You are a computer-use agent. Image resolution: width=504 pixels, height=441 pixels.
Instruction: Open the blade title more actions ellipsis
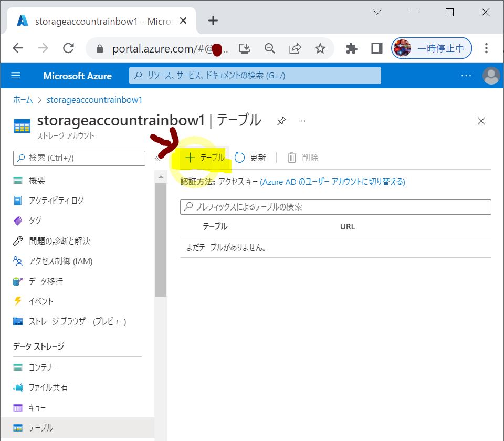(x=302, y=121)
